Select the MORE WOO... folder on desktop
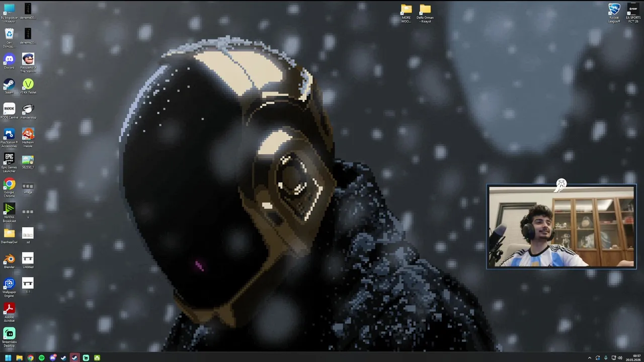Image resolution: width=644 pixels, height=362 pixels. point(406,13)
